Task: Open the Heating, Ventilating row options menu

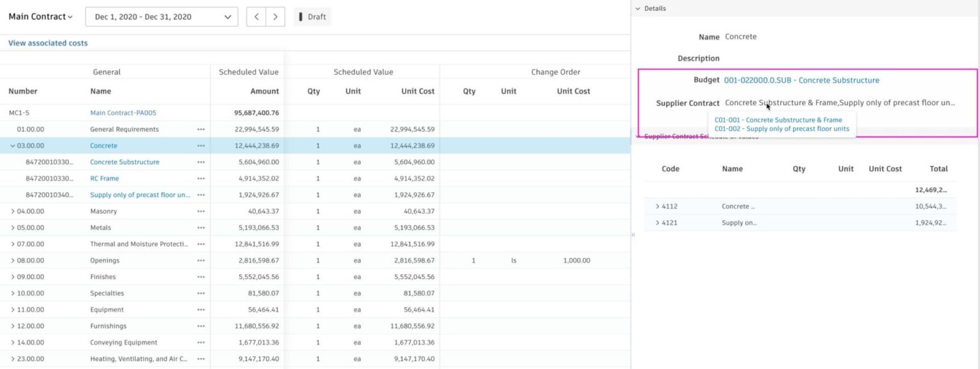Action: pos(201,359)
